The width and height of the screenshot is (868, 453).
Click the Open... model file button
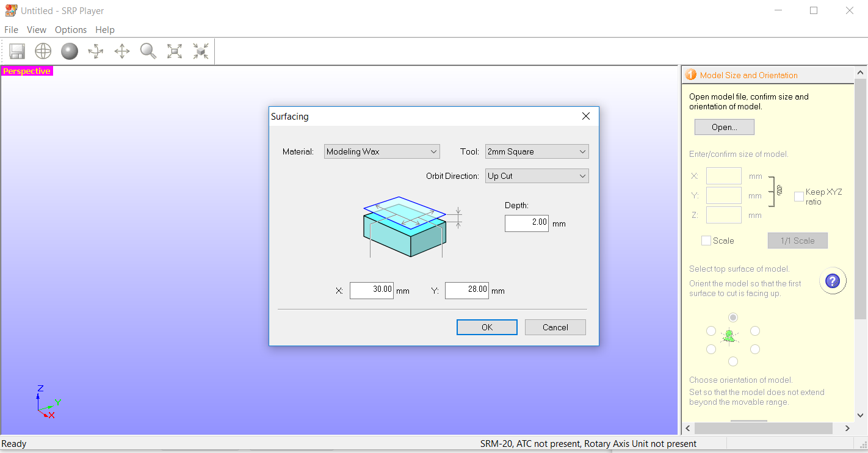click(x=725, y=127)
